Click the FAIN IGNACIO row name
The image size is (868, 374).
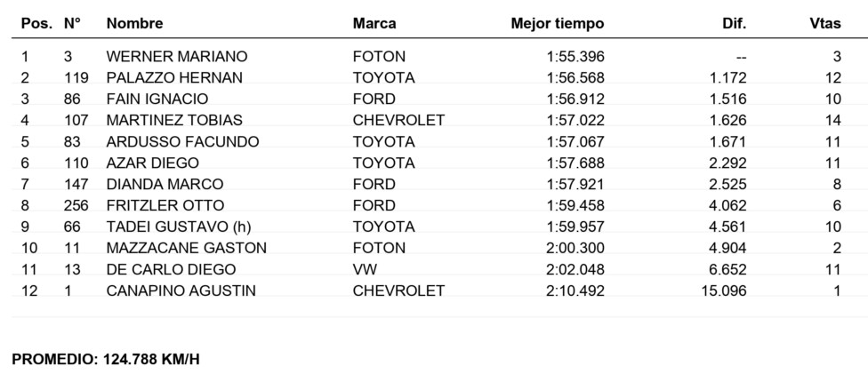pyautogui.click(x=157, y=99)
